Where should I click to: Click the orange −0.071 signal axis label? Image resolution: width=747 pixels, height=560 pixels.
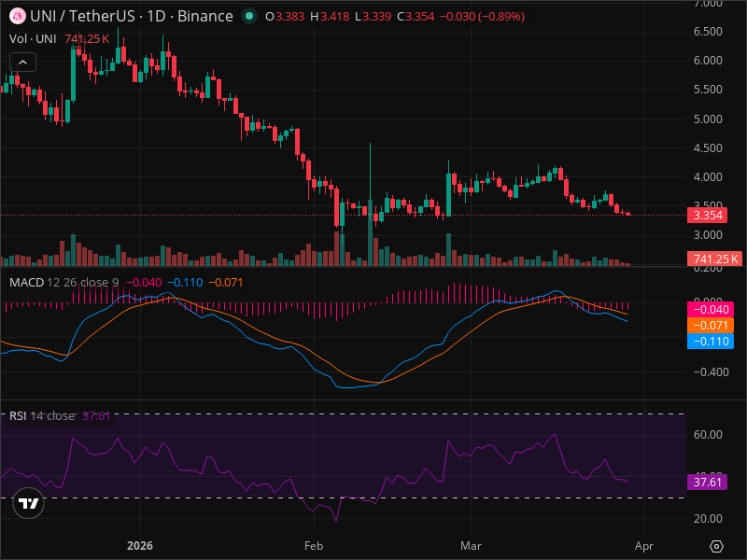pyautogui.click(x=711, y=326)
